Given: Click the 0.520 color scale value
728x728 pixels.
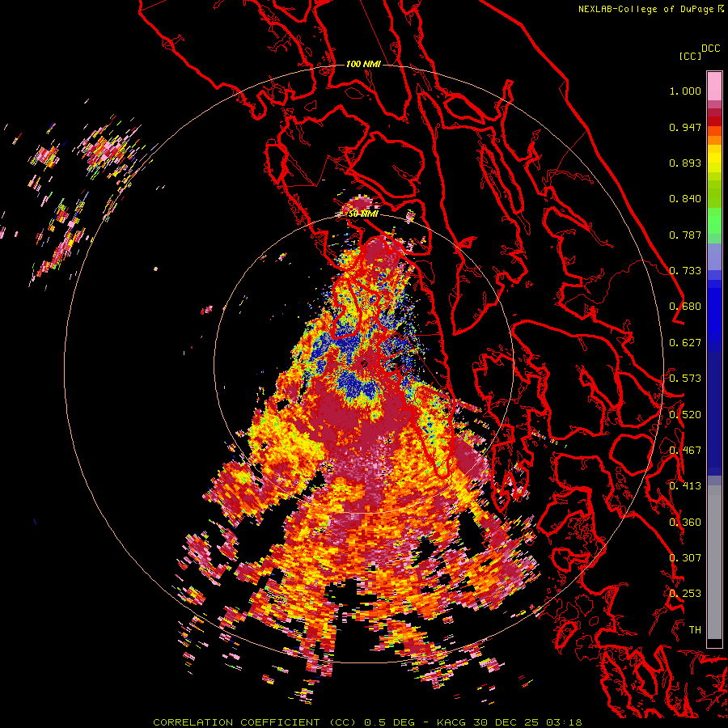Looking at the screenshot, I should click(685, 415).
